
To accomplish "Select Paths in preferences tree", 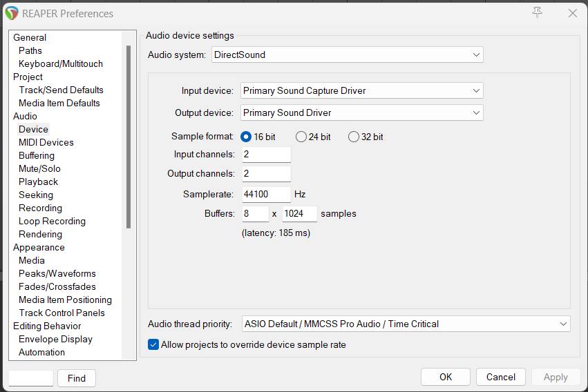I will pos(30,50).
